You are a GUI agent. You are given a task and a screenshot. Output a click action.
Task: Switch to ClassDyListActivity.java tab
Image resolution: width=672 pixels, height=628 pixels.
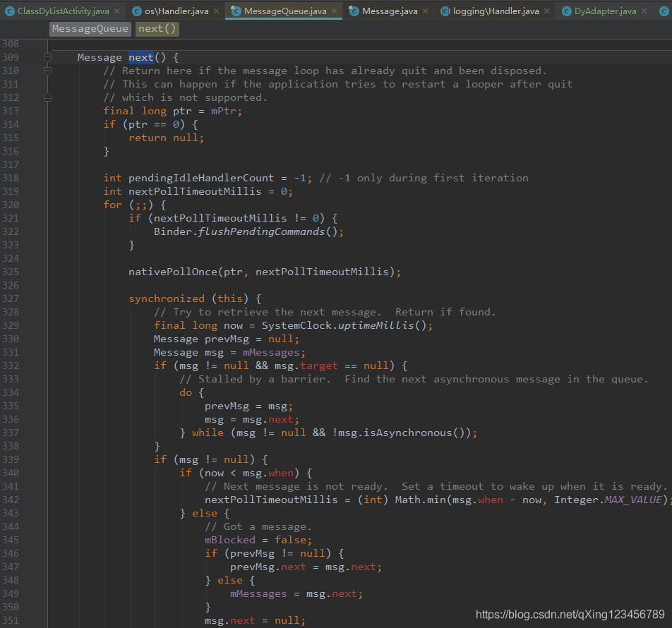[63, 11]
